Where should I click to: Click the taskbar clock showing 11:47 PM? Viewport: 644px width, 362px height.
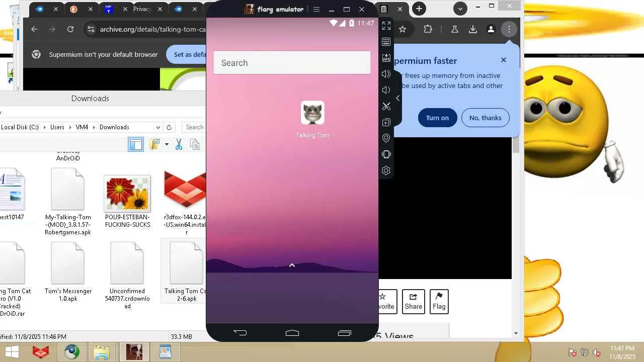click(x=622, y=352)
